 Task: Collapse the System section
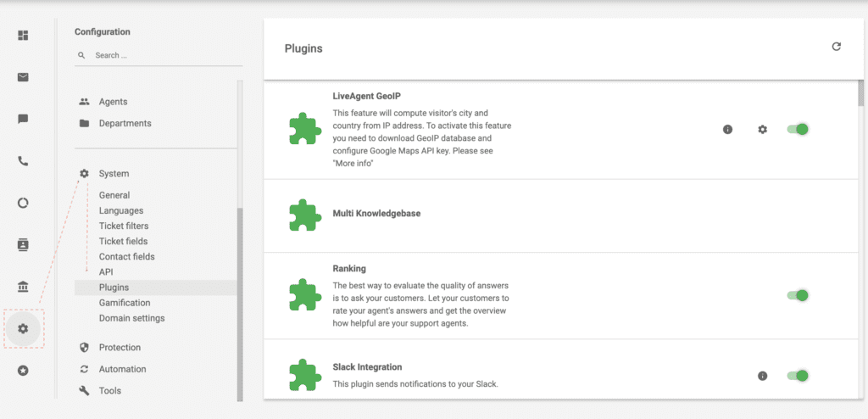pyautogui.click(x=114, y=174)
